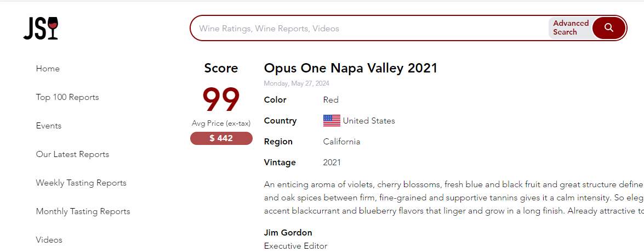Select Events from the sidebar

[x=49, y=126]
